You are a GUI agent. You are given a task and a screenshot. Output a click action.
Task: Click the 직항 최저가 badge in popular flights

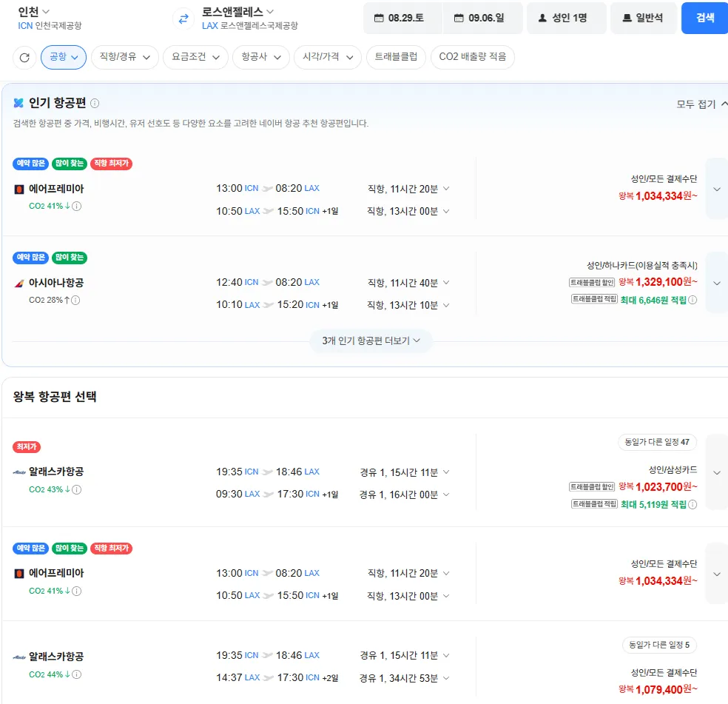pos(112,164)
